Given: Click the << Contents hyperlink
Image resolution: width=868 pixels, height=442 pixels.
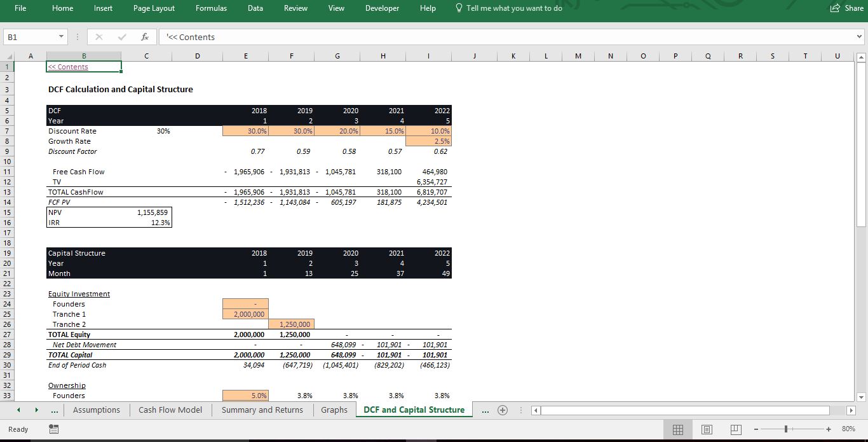Looking at the screenshot, I should 69,67.
